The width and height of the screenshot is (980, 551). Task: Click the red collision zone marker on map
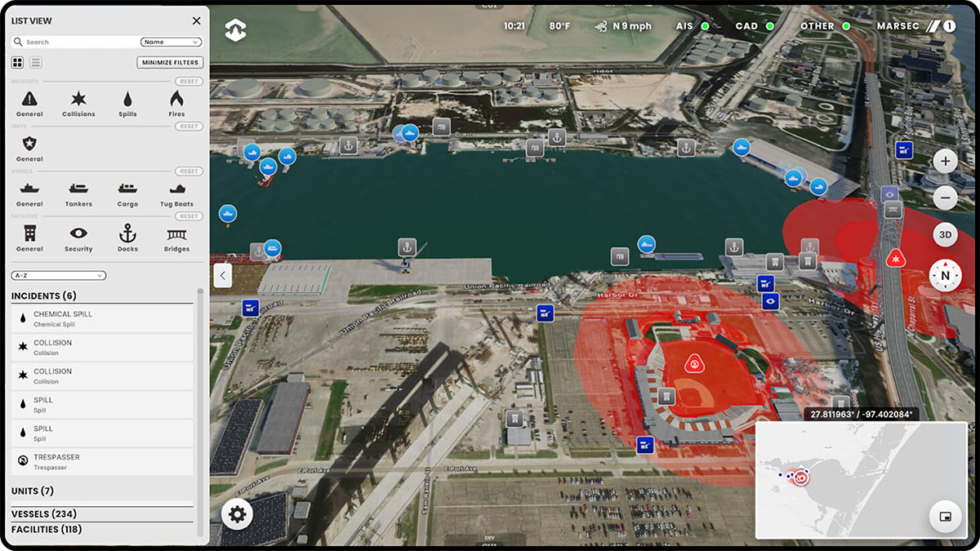(x=895, y=259)
